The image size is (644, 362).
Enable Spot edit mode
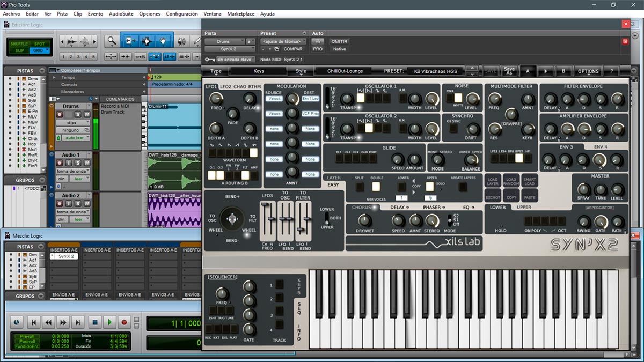[x=40, y=44]
